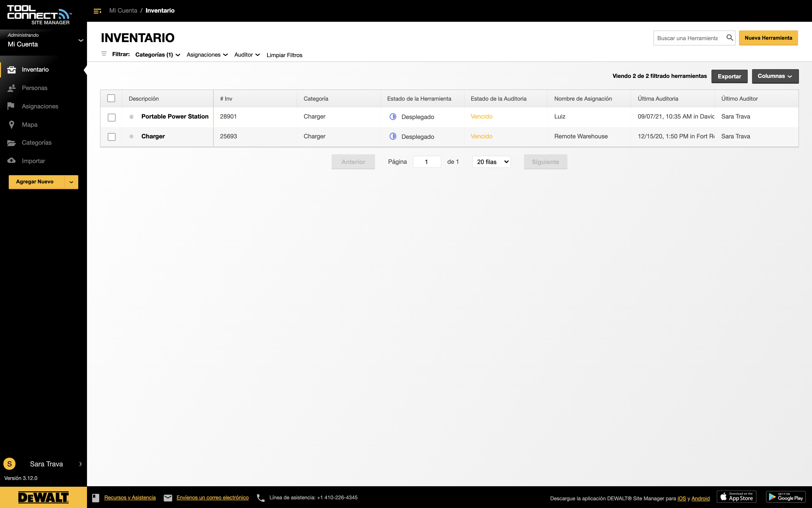Click the Siguiente pagination button
The image size is (812, 508).
tap(546, 162)
